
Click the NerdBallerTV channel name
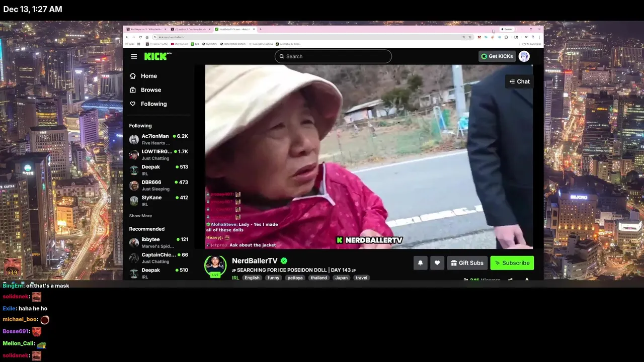click(x=255, y=261)
